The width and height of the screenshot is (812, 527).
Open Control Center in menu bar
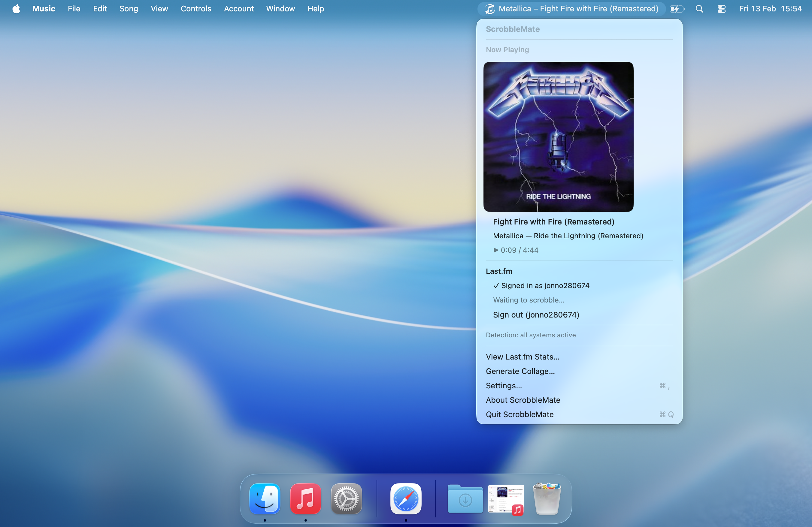[721, 9]
